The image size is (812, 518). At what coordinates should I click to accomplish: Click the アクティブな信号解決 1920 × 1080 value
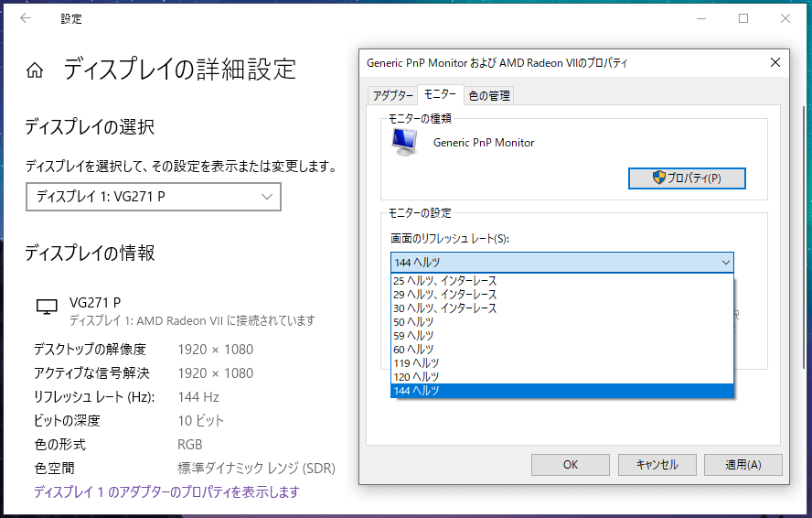point(216,373)
